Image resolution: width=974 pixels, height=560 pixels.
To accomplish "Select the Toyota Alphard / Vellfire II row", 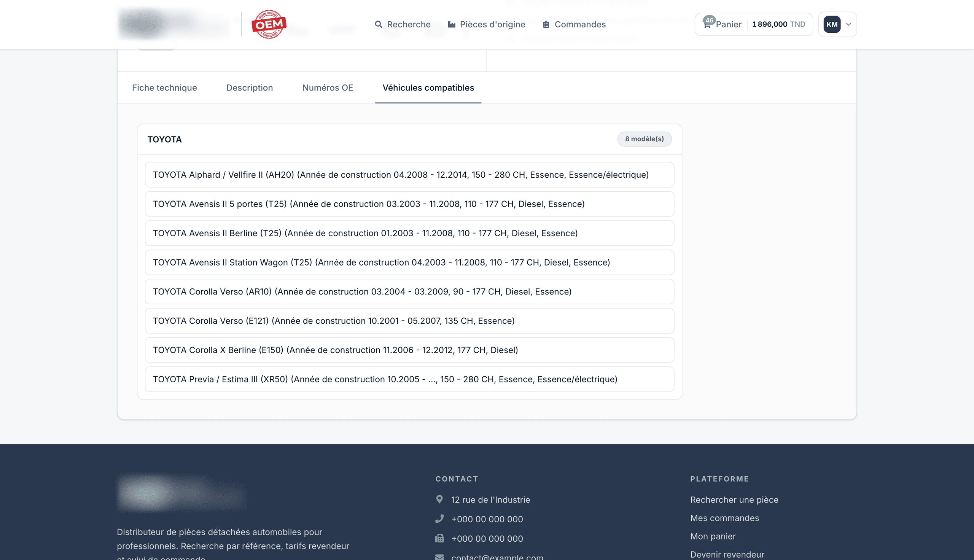I will [409, 175].
